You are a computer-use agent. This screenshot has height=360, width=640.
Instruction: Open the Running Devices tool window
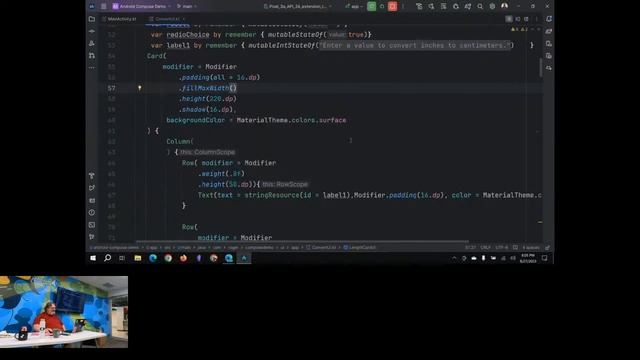pos(549,56)
